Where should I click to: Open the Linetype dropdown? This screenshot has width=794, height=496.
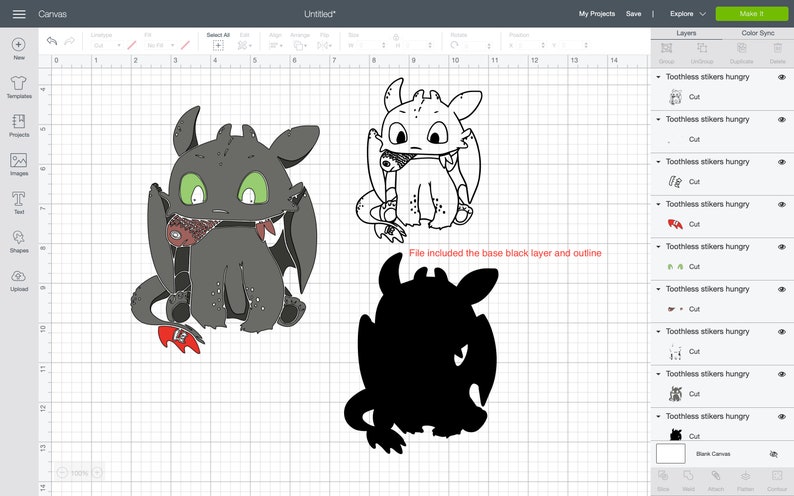click(107, 46)
